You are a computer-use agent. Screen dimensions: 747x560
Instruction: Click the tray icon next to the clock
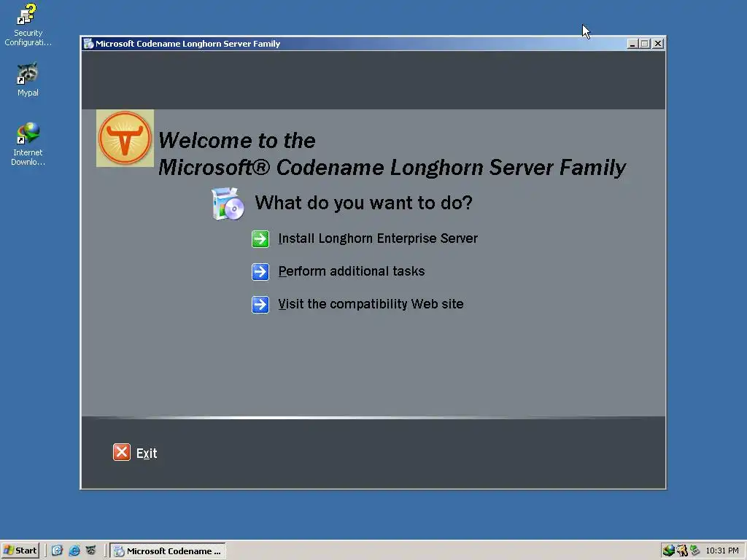694,551
